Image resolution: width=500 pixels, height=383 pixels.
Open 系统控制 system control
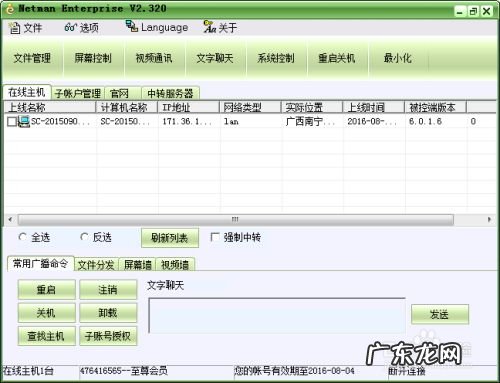click(276, 58)
